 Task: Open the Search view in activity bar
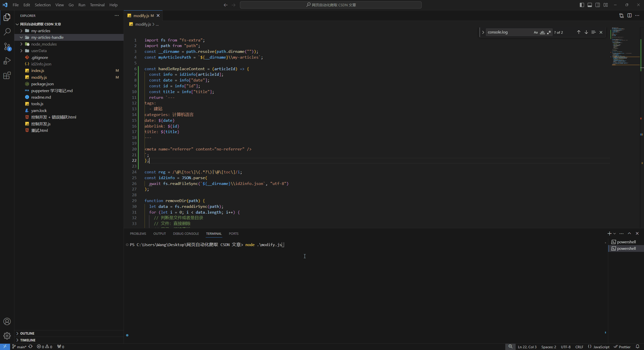coord(7,32)
